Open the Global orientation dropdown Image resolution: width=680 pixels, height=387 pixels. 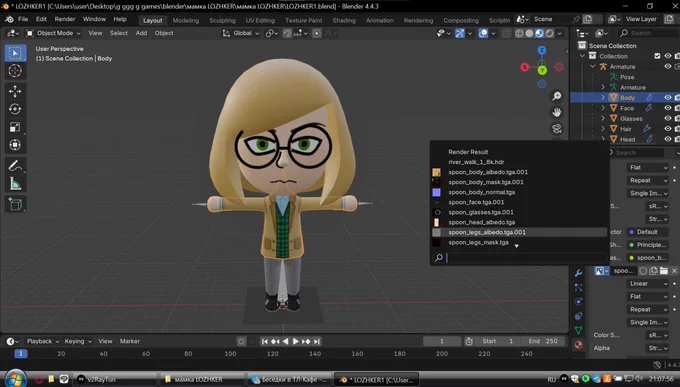(x=240, y=33)
